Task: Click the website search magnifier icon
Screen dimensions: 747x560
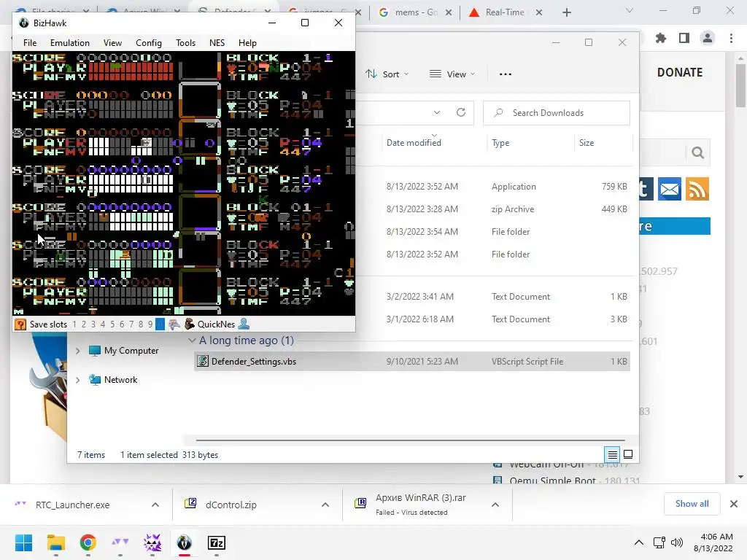Action: pos(697,153)
